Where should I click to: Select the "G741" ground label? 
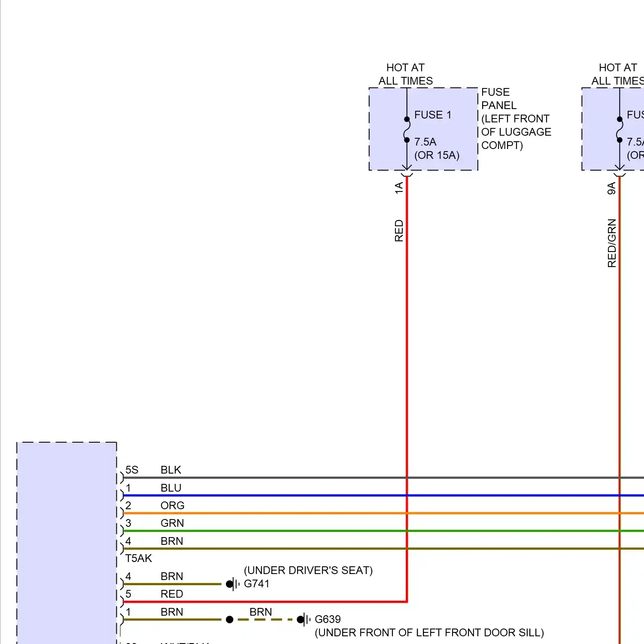257,583
